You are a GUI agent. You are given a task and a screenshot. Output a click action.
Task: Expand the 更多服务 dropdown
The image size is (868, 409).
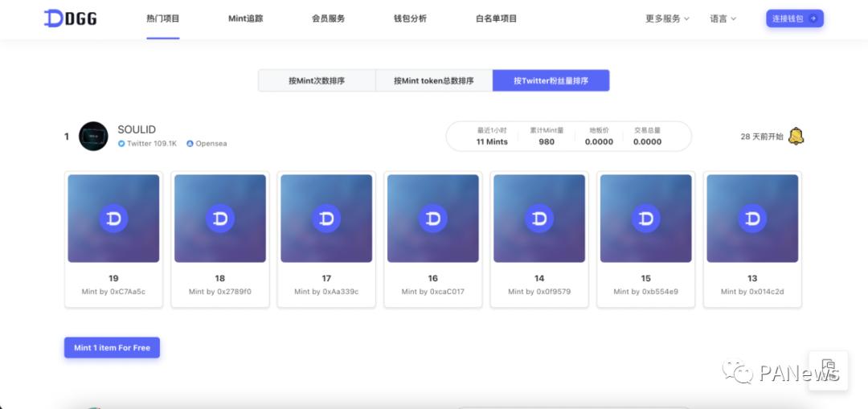click(667, 18)
